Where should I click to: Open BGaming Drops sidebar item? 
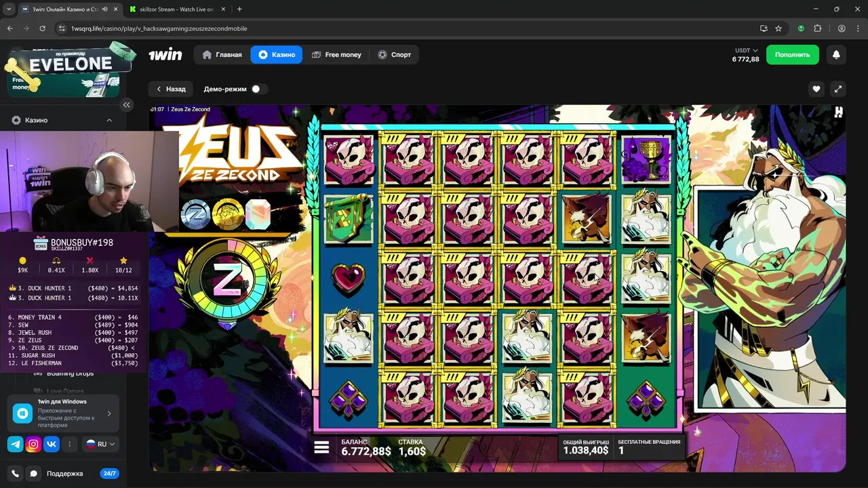[x=70, y=373]
